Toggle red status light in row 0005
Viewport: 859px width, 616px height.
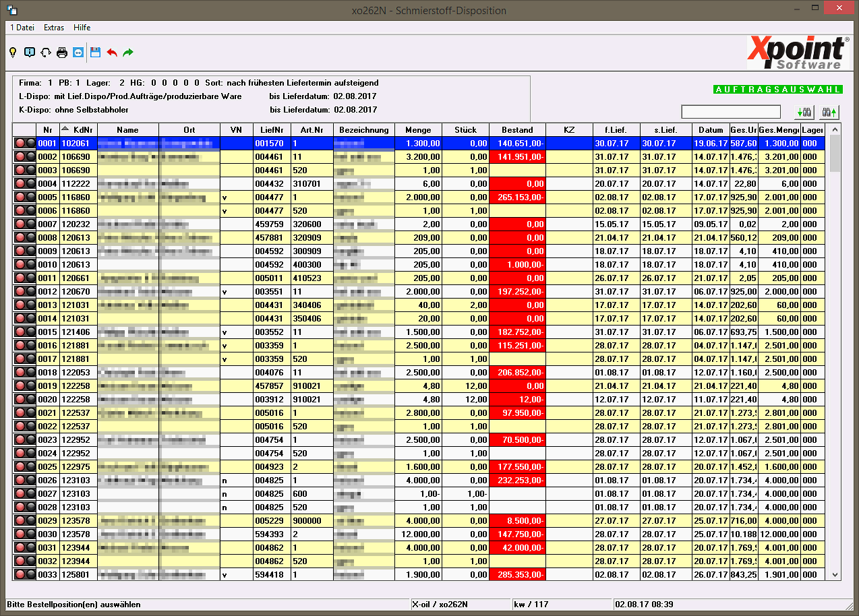(20, 197)
